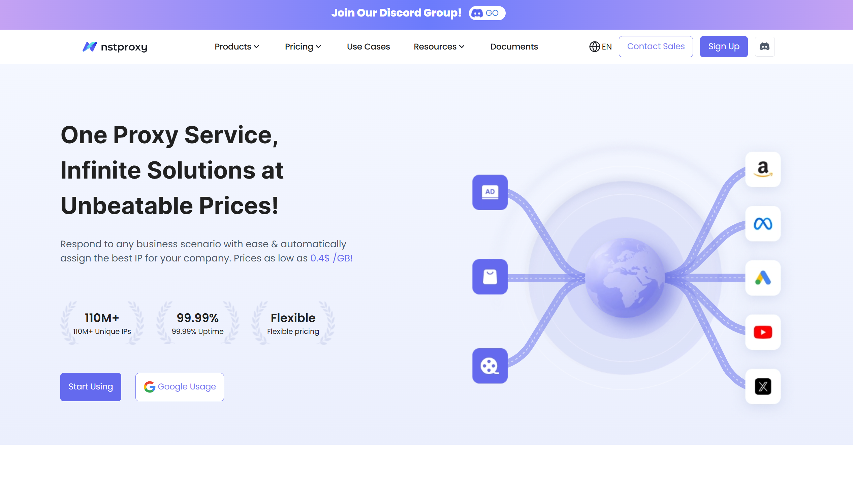
Task: Click the shopping bag icon tile
Action: [x=489, y=277]
